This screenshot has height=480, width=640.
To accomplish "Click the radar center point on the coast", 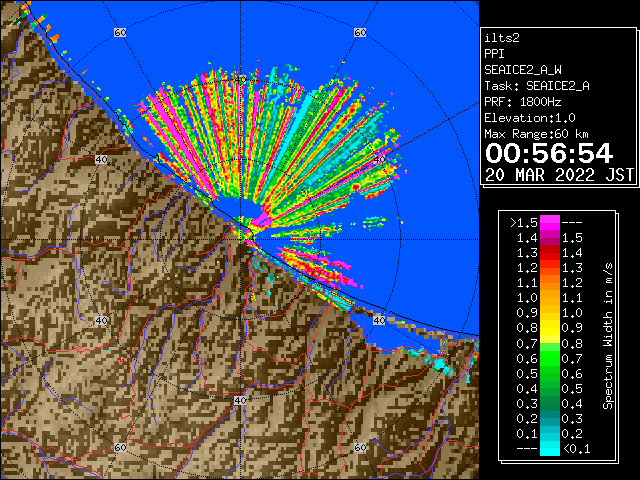I will pyautogui.click(x=240, y=240).
